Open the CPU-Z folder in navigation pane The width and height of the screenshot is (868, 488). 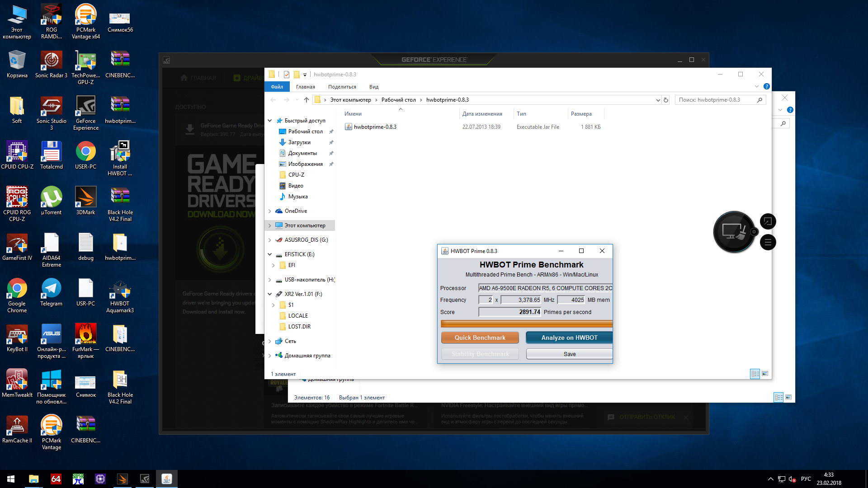pyautogui.click(x=296, y=175)
